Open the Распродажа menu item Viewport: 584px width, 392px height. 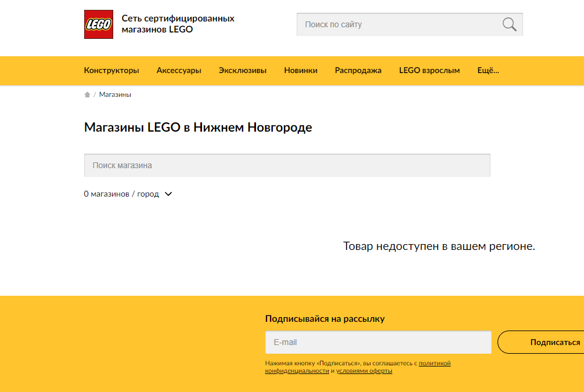pyautogui.click(x=358, y=70)
